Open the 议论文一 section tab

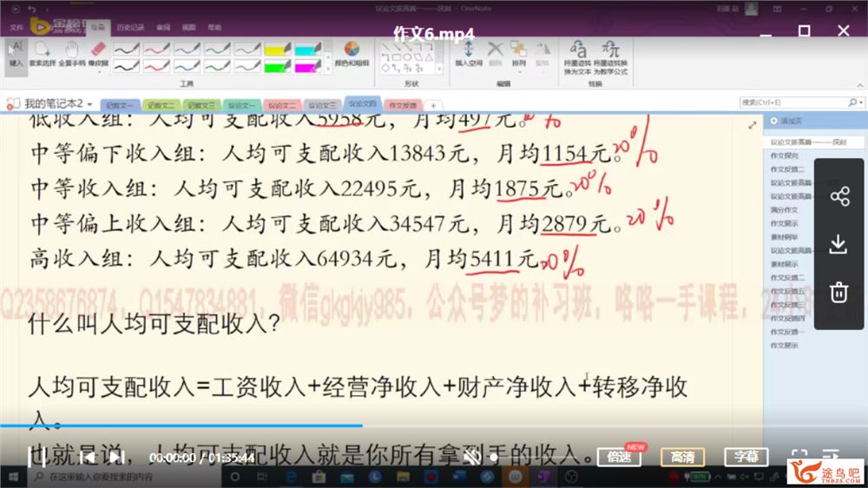tap(242, 105)
